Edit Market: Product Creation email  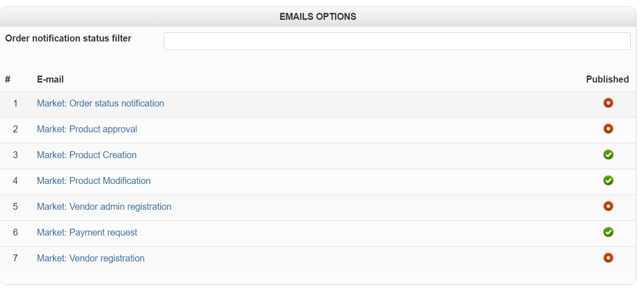pos(87,155)
